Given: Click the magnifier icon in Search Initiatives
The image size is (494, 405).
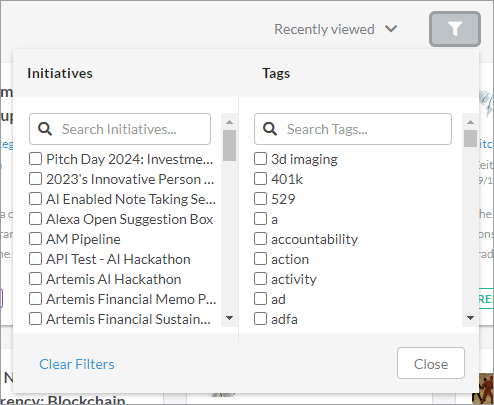Looking at the screenshot, I should (45, 129).
